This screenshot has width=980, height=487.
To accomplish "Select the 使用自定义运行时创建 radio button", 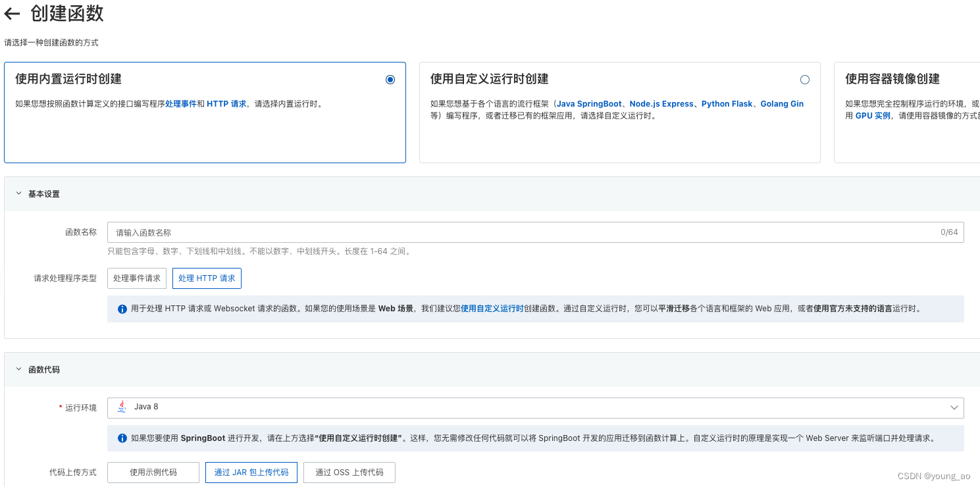I will [804, 79].
